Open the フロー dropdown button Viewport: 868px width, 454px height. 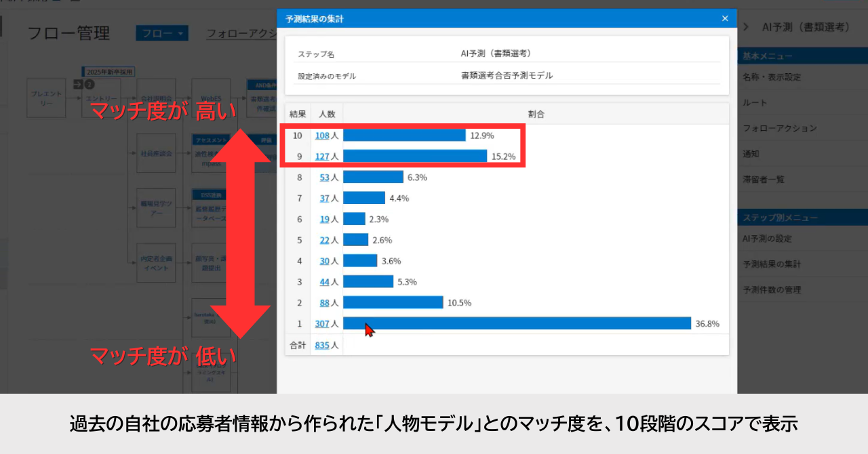pos(162,33)
